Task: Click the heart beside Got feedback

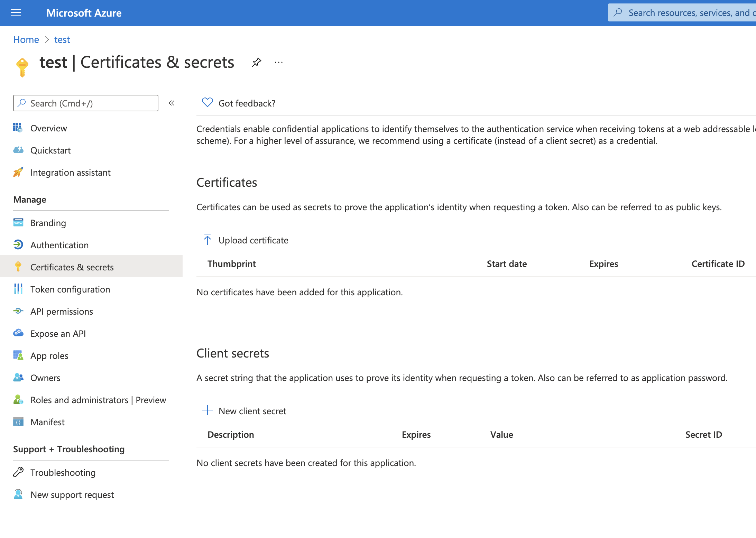Action: [207, 102]
